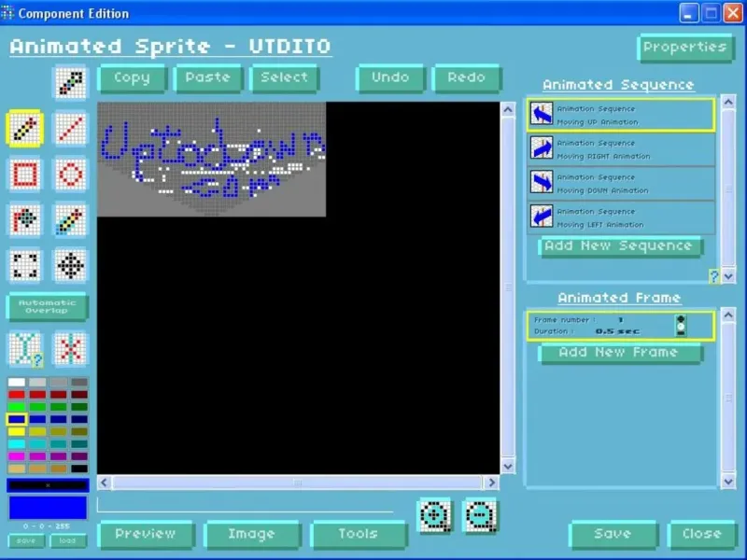Click the Close button at bottom right
747x560 pixels.
(703, 534)
